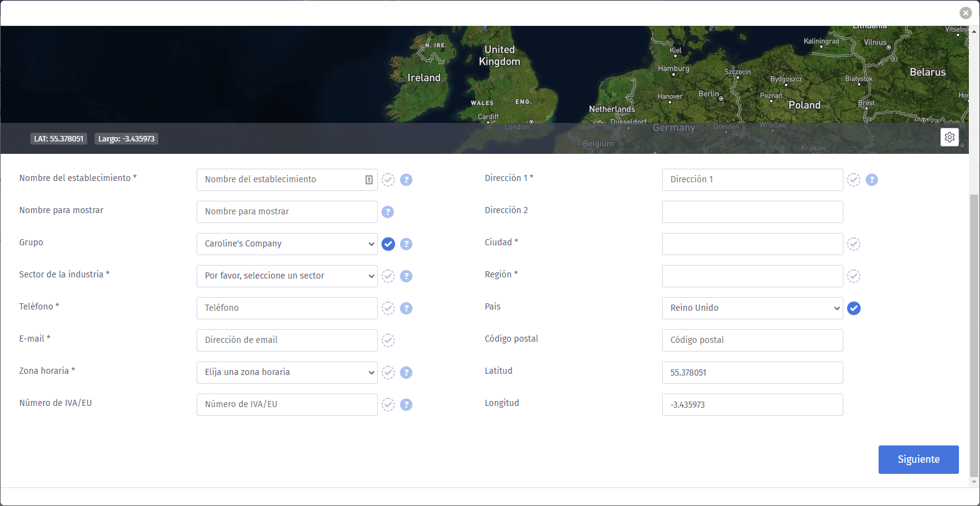980x506 pixels.
Task: Click the scrollbar up arrow
Action: (x=974, y=31)
